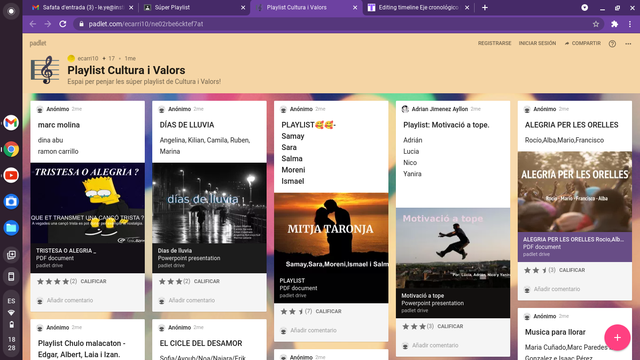
Task: Click CALIFICAR on PLAYLIST Samay post
Action: 328,311
